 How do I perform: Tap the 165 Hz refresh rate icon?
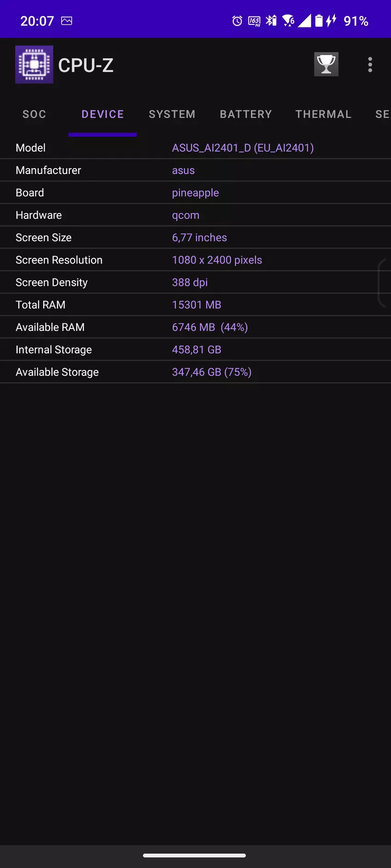[254, 21]
